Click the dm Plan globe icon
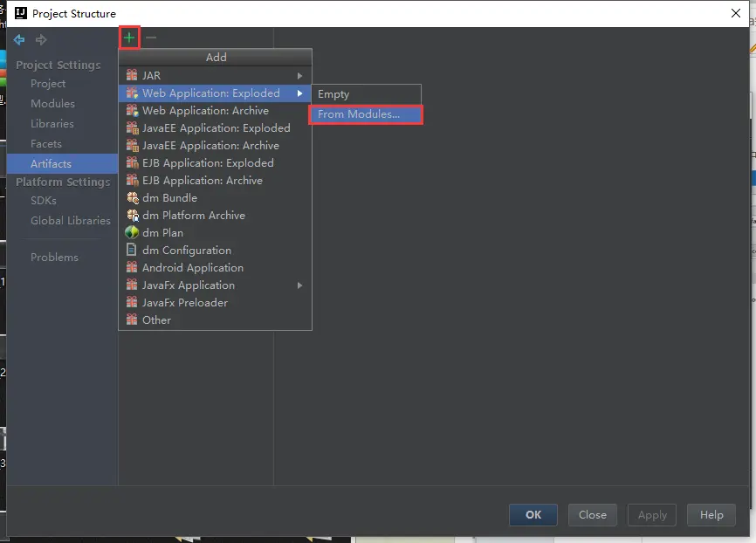Image resolution: width=756 pixels, height=543 pixels. (132, 232)
